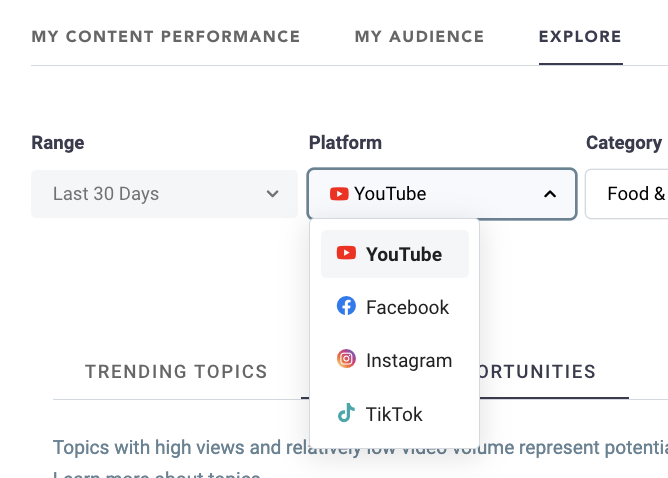Click the YouTube logo in the dropdown list

pos(346,254)
